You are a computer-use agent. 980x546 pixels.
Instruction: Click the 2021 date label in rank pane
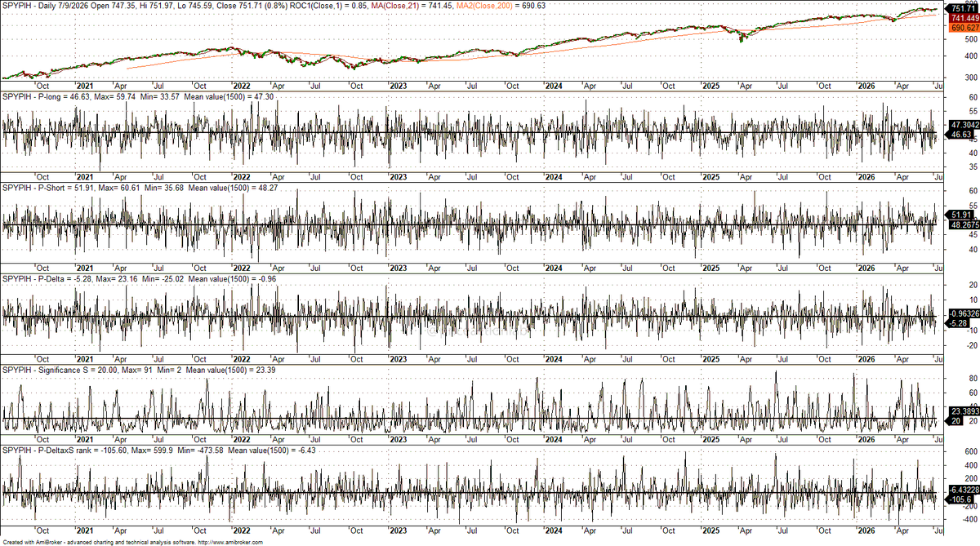[x=84, y=530]
